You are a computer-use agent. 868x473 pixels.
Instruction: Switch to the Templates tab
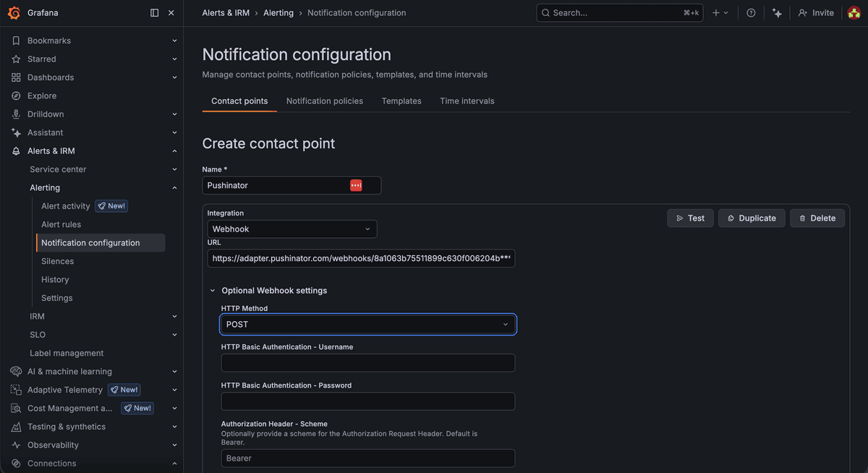(x=401, y=101)
